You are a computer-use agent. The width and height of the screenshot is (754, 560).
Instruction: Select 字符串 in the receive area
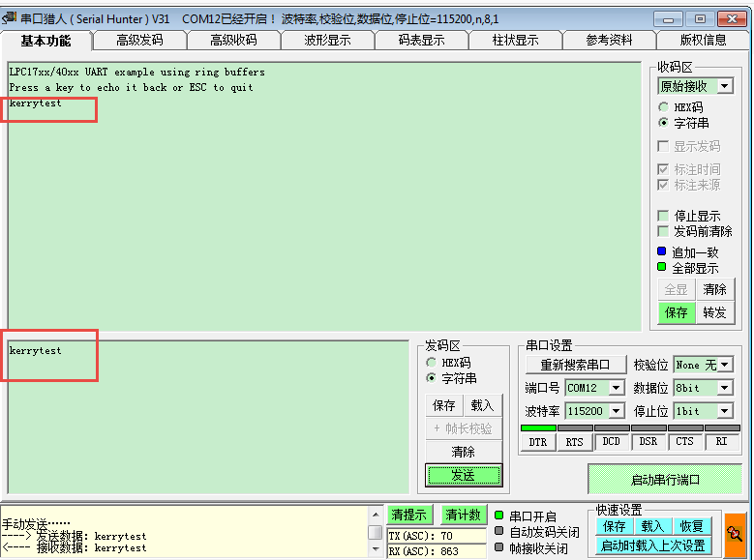coord(664,123)
